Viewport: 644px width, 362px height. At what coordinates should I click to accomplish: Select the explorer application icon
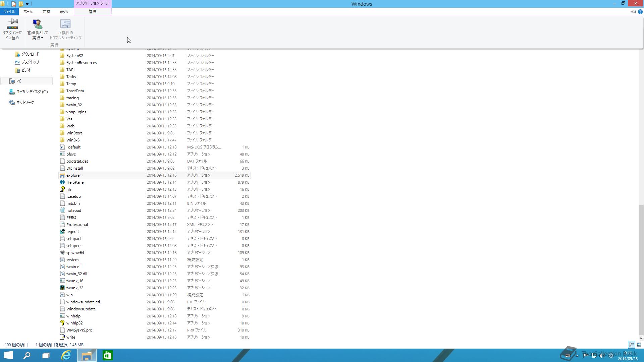(62, 175)
